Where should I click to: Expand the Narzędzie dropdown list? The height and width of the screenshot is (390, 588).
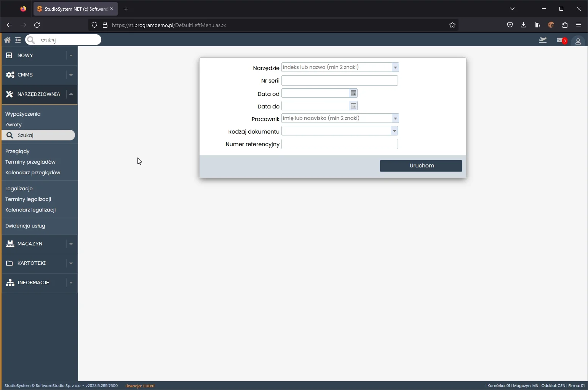(x=395, y=67)
